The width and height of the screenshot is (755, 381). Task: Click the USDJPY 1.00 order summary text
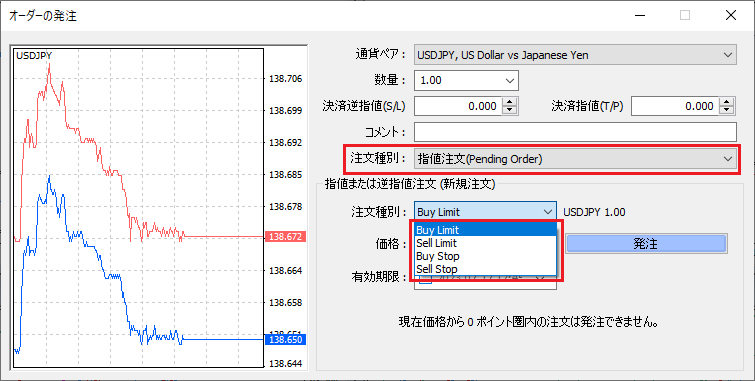pyautogui.click(x=594, y=212)
